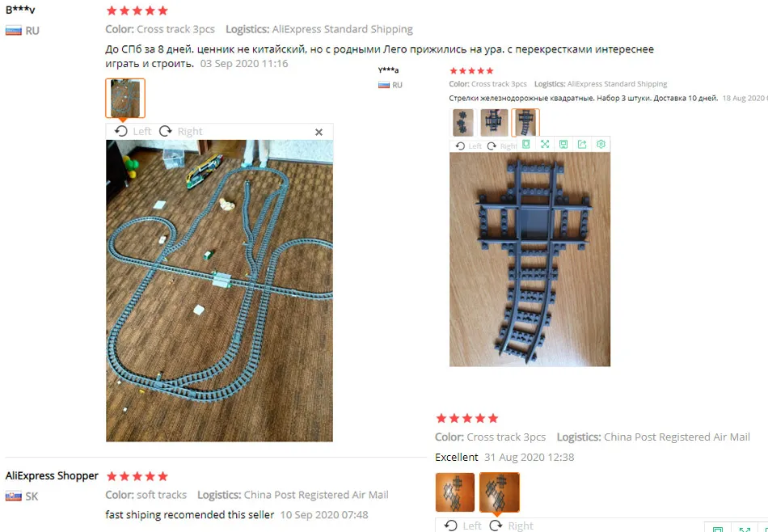Rotate B***v's review photo right

(x=181, y=131)
